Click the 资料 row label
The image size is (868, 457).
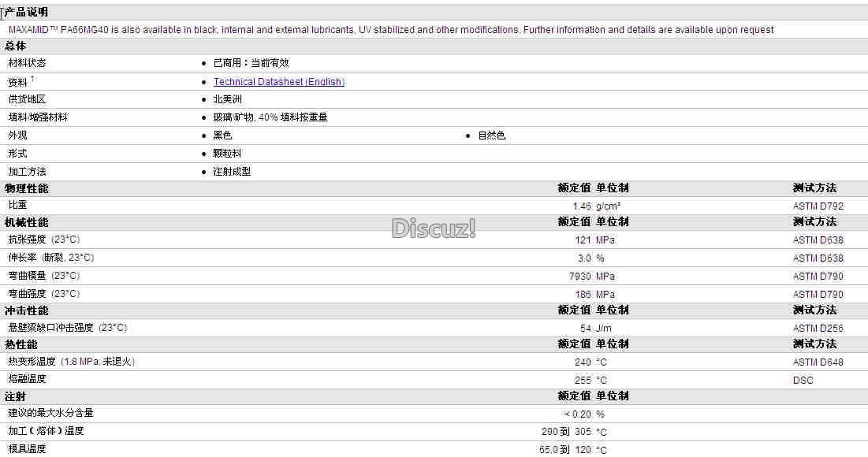17,83
